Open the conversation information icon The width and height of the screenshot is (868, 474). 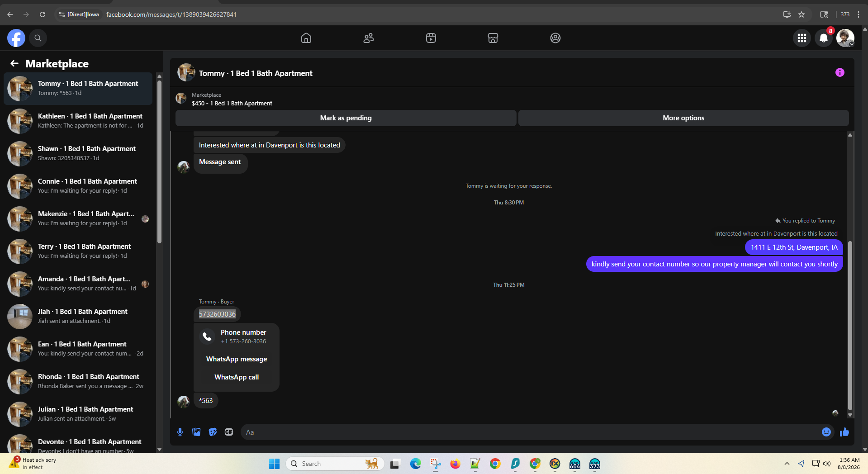click(x=840, y=72)
